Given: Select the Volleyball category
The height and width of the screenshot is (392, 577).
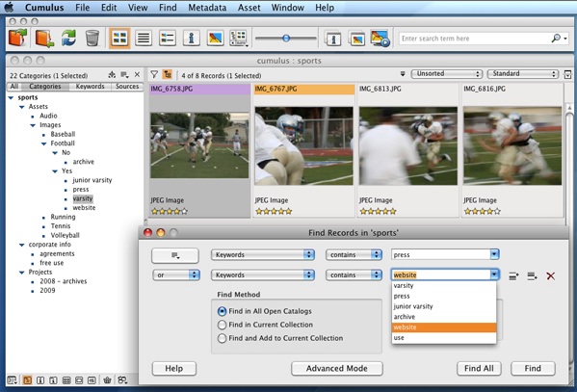Looking at the screenshot, I should (x=65, y=235).
